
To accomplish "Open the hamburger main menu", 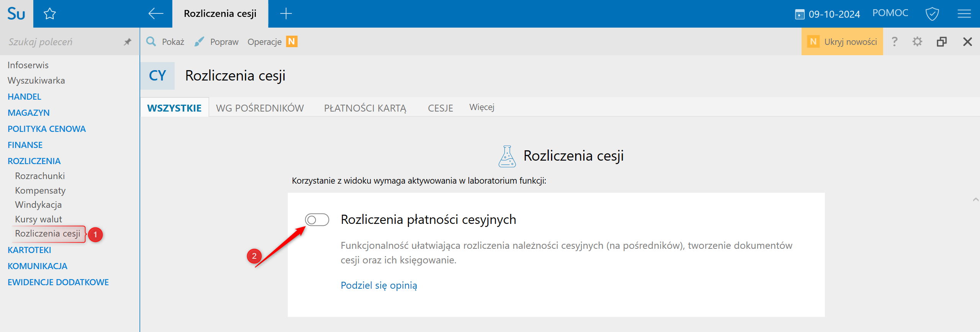I will (x=964, y=14).
